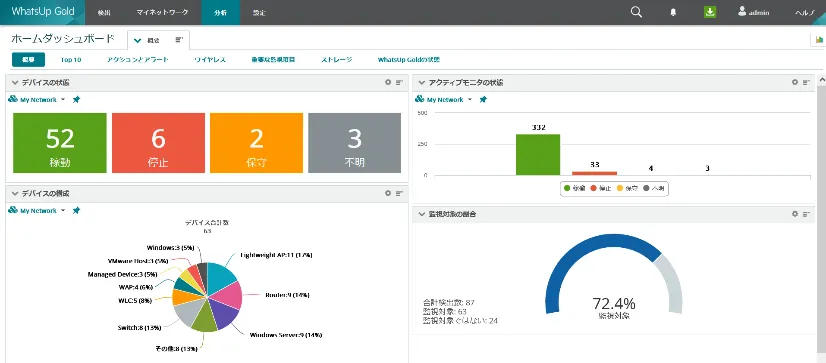Open My Network dropdown arrow in デバイスの状態
Screen dimensions: 826x363
click(63, 100)
